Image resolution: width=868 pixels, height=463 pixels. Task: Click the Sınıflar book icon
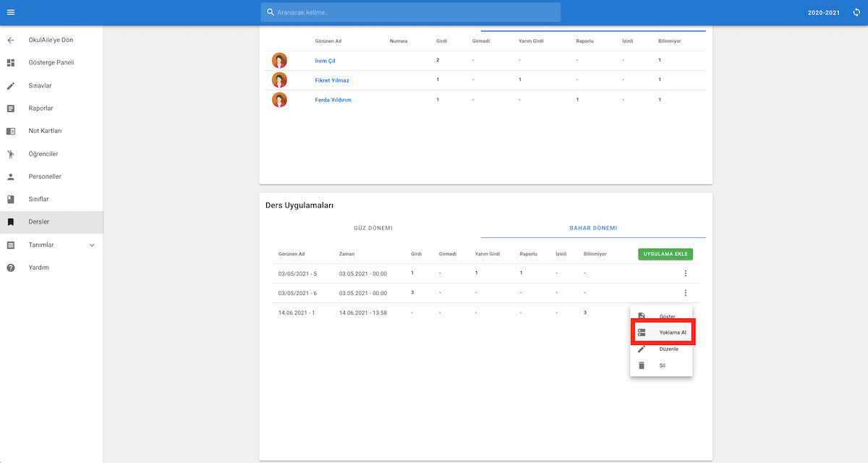11,199
